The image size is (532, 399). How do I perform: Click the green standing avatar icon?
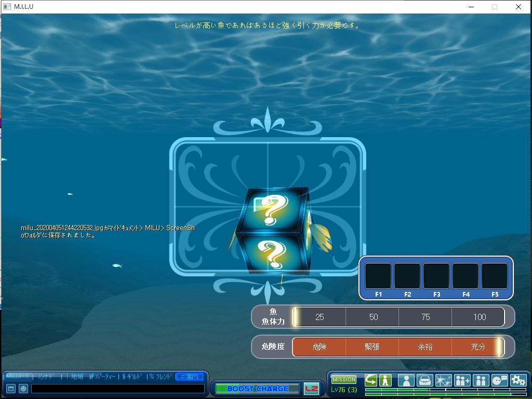pos(385,380)
